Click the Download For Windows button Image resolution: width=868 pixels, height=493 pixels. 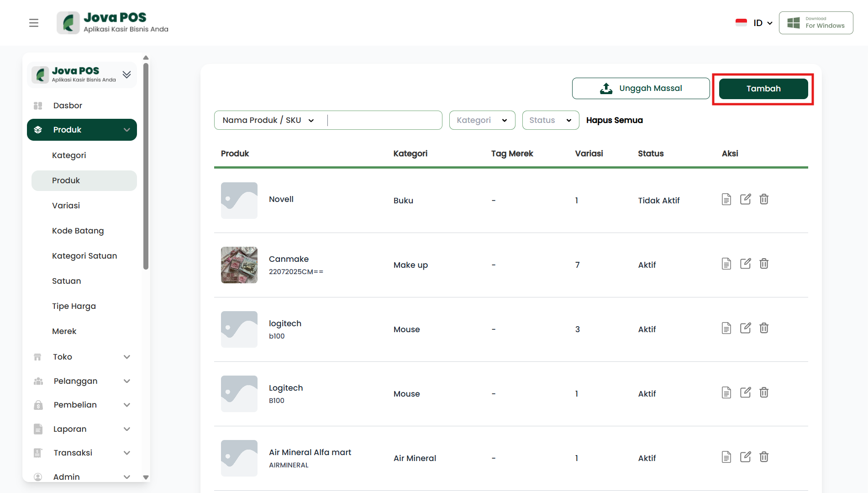[816, 23]
